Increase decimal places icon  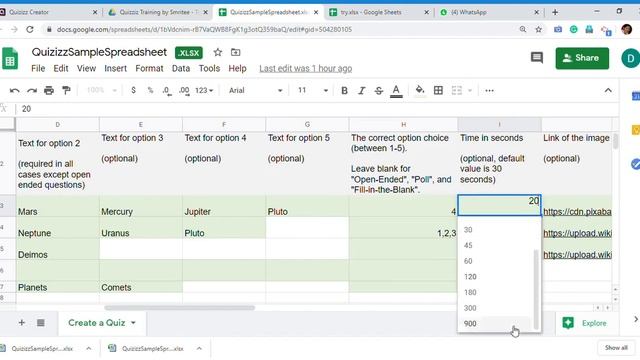point(184,90)
